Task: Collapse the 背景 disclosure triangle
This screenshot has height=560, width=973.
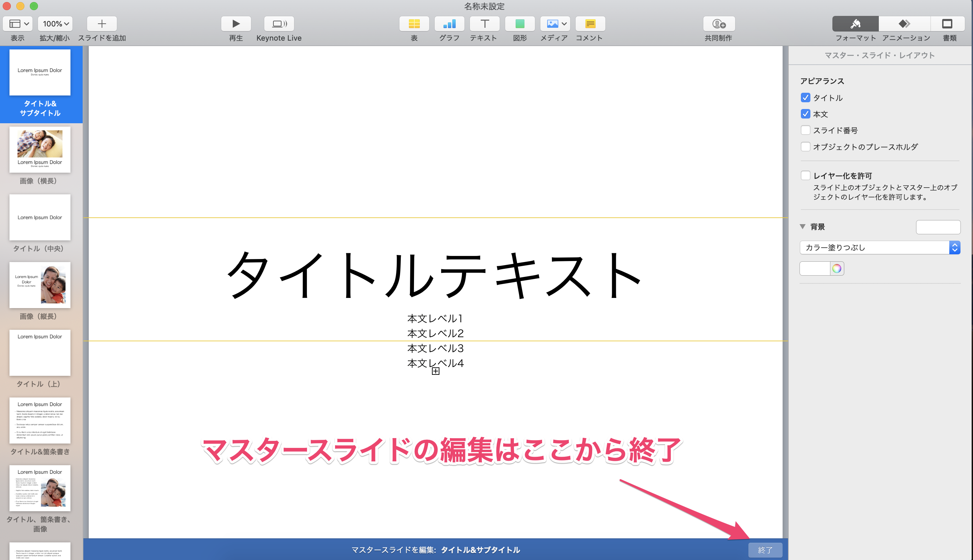Action: (803, 227)
